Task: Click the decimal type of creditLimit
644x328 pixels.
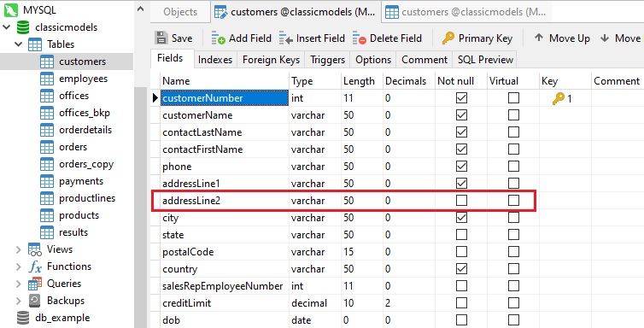Action: coord(309,303)
